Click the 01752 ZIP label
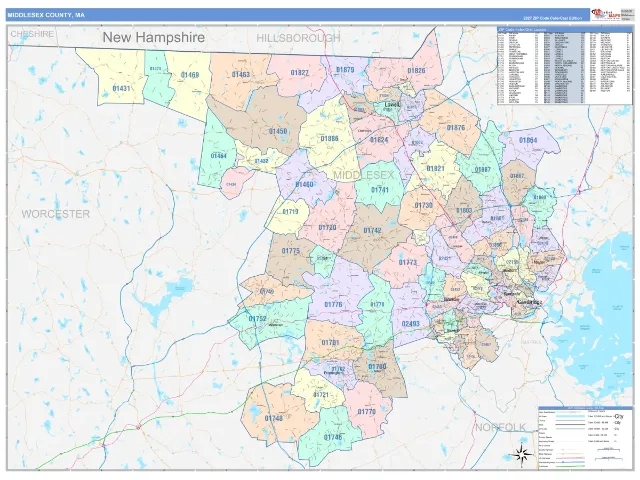This screenshot has width=640, height=480. pyautogui.click(x=257, y=319)
